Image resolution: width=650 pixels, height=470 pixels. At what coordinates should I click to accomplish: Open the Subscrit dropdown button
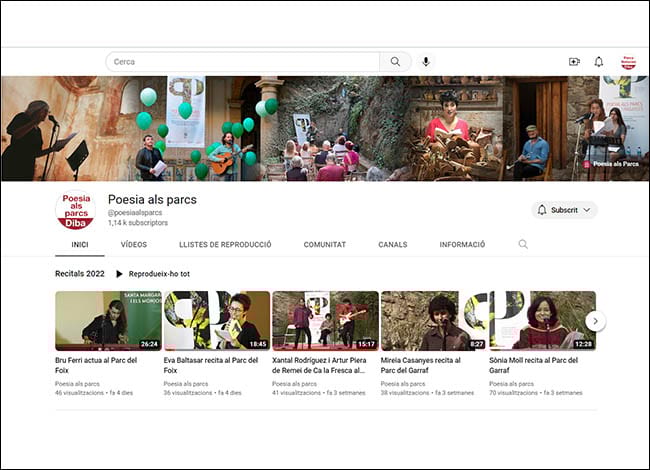[x=564, y=210]
